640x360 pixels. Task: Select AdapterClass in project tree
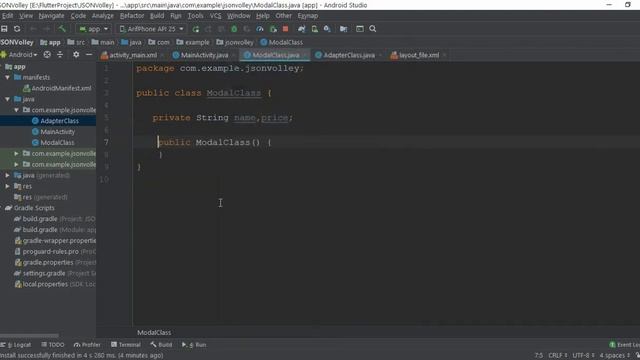(x=59, y=121)
